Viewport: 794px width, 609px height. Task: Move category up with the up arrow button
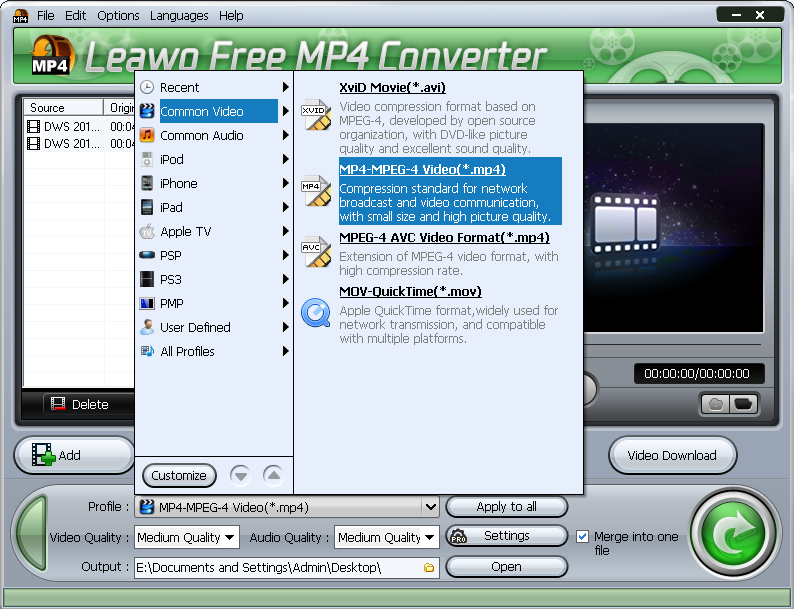(273, 476)
